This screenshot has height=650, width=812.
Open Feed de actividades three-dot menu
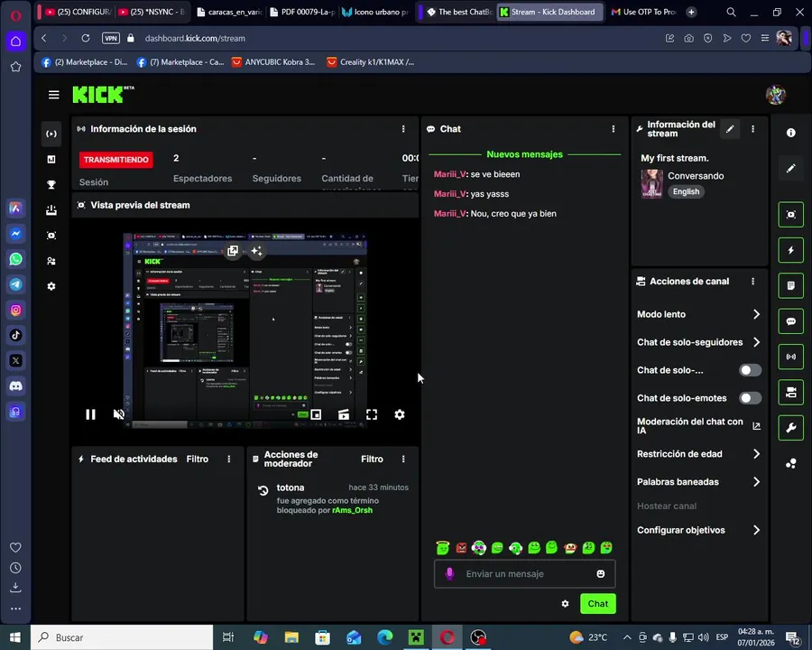click(x=229, y=460)
